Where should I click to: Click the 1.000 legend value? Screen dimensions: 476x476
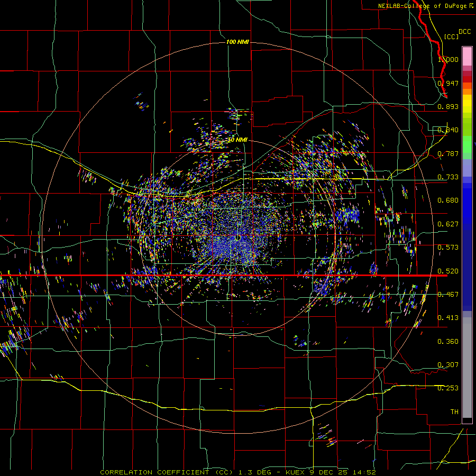(448, 59)
